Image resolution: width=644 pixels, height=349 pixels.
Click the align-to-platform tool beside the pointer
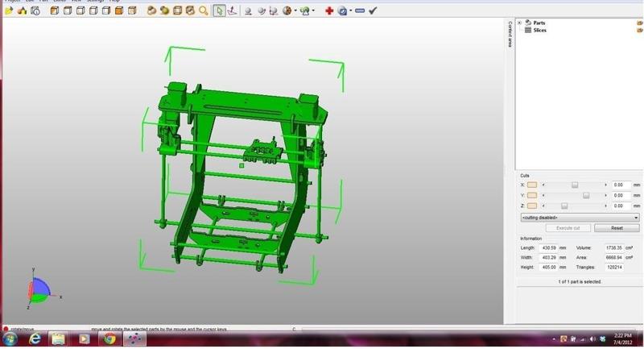(x=233, y=11)
